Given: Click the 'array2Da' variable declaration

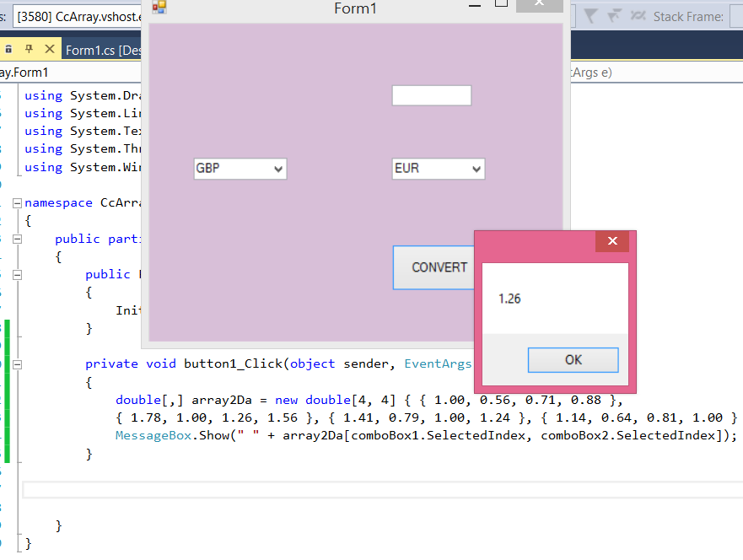Looking at the screenshot, I should pos(221,400).
